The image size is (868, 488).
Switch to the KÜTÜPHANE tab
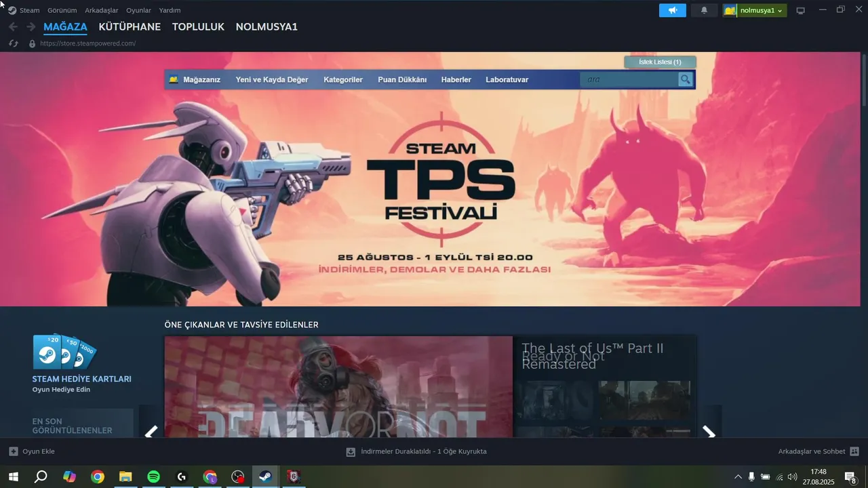(x=130, y=27)
